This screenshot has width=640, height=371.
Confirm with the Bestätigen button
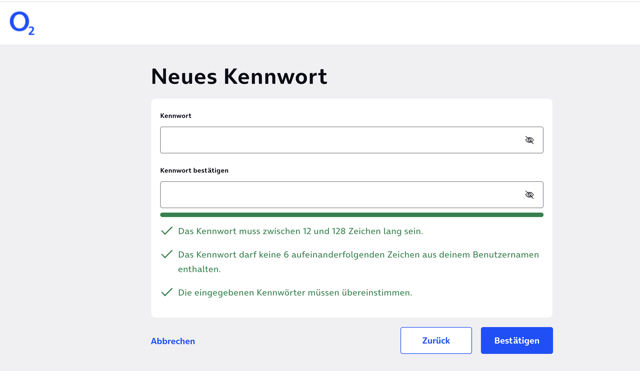tap(517, 340)
